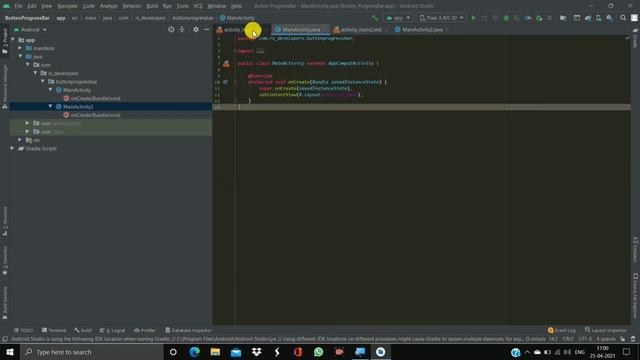Switch to the MainActivity2.java tab

422,30
